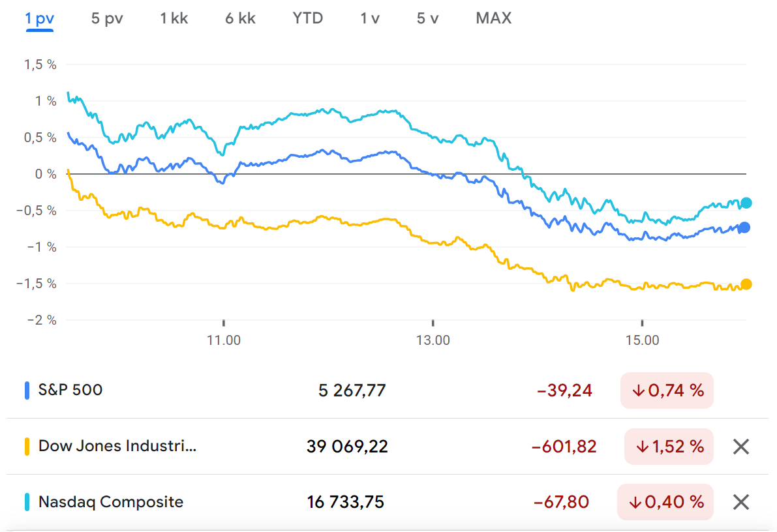777x532 pixels.
Task: Switch chart to YTD range
Action: point(308,18)
